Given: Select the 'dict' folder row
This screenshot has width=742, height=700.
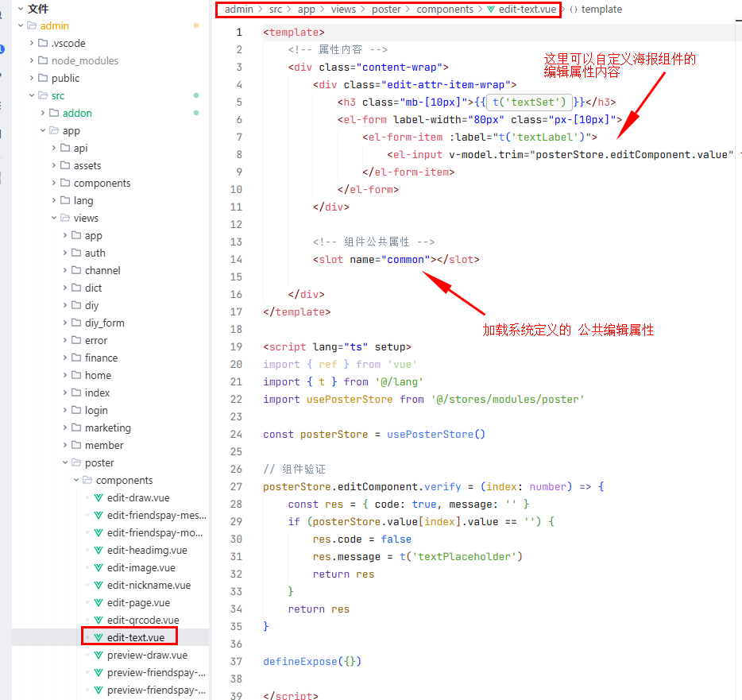Looking at the screenshot, I should tap(110, 288).
